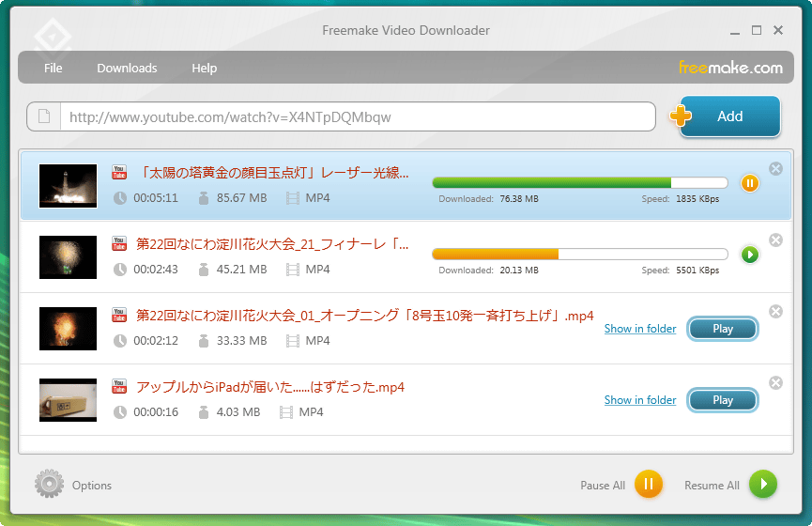Resume the 45.21 MB video download
Viewport: 812px width, 526px height.
[x=750, y=255]
